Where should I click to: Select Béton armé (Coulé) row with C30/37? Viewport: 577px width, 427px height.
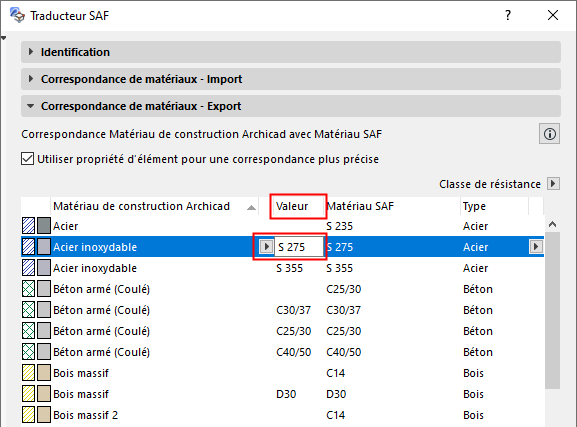click(282, 310)
